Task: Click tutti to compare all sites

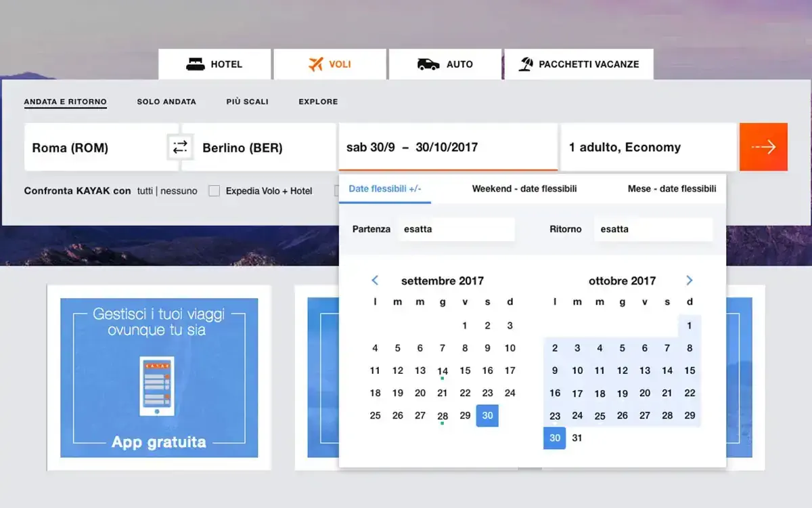Action: coord(145,191)
